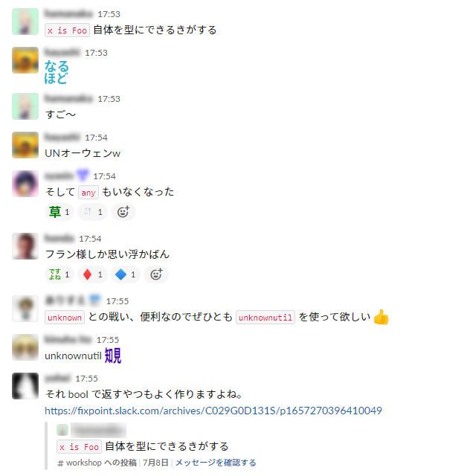Click the 17:53 timestamp of first message
This screenshot has width=467, height=476.
tap(109, 14)
